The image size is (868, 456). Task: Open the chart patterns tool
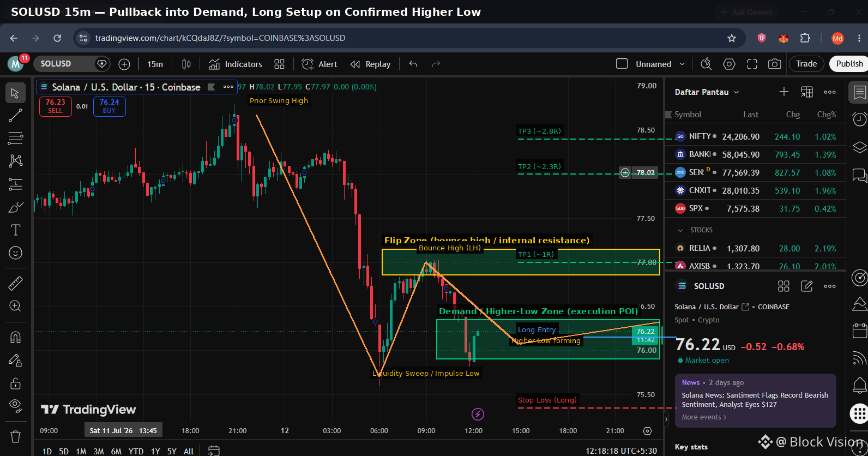pyautogui.click(x=15, y=161)
